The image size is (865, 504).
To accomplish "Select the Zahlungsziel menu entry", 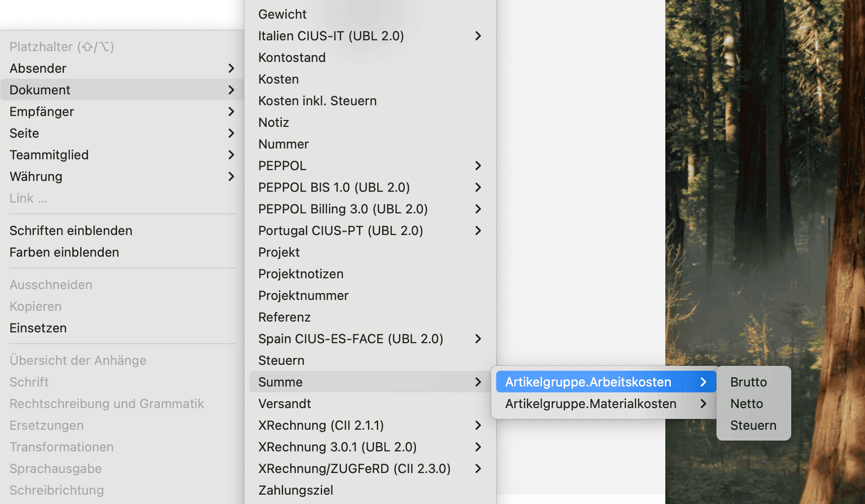I will click(370, 490).
